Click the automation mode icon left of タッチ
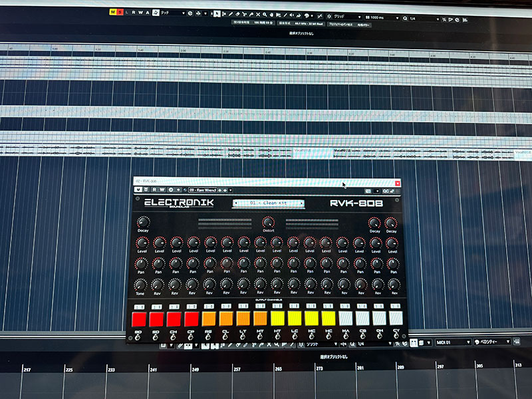The height and width of the screenshot is (399, 532). click(x=156, y=13)
